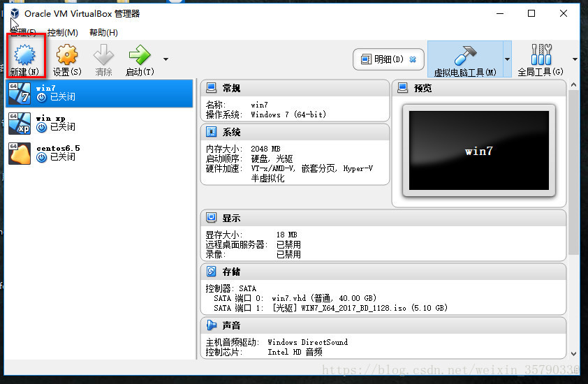588x384 pixels.
Task: Open the 控制(M) menu
Action: 63,33
